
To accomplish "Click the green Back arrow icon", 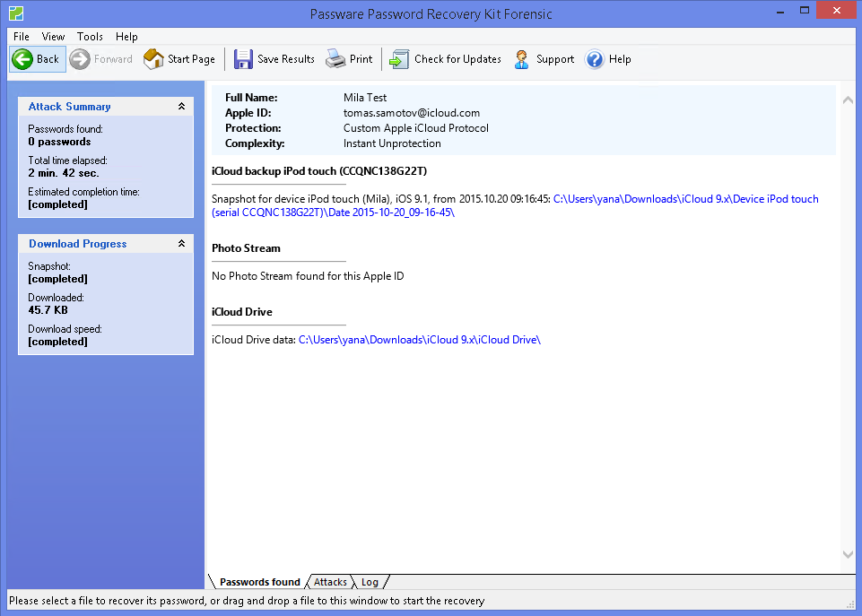I will pos(22,59).
